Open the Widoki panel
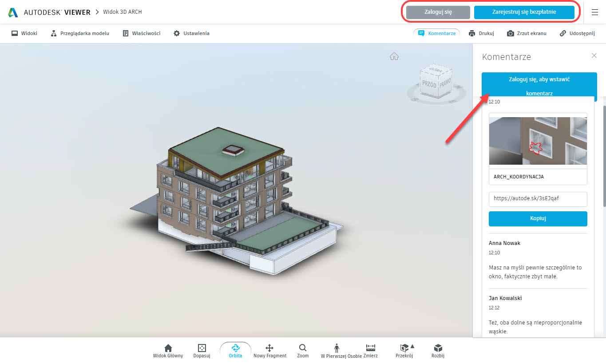Screen dimensions: 606x364 pyautogui.click(x=24, y=33)
